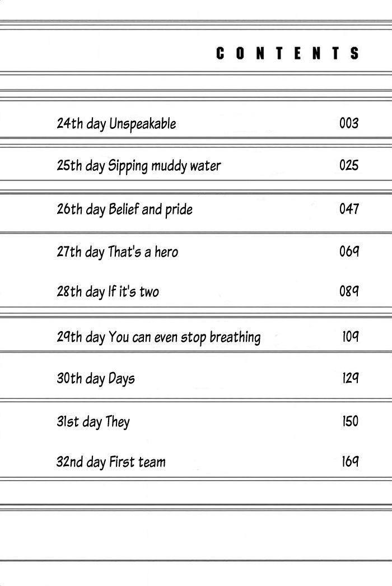Select page number 109
The image size is (392, 586).
tap(350, 337)
